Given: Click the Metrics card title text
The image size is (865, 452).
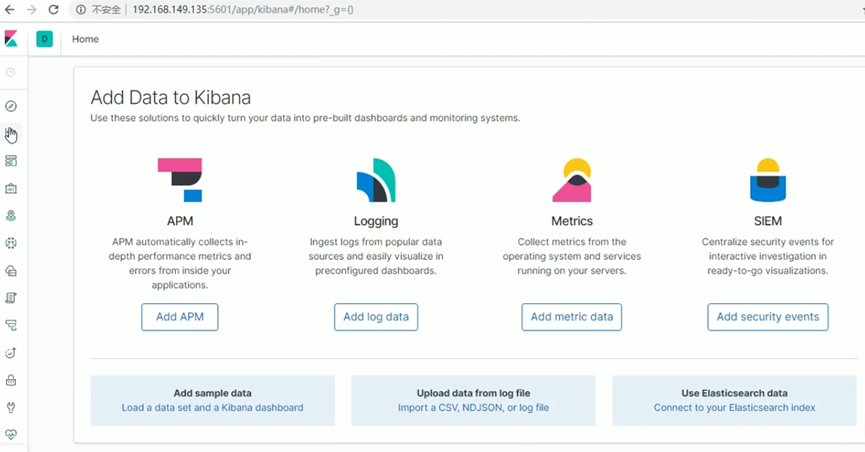Looking at the screenshot, I should (x=572, y=221).
